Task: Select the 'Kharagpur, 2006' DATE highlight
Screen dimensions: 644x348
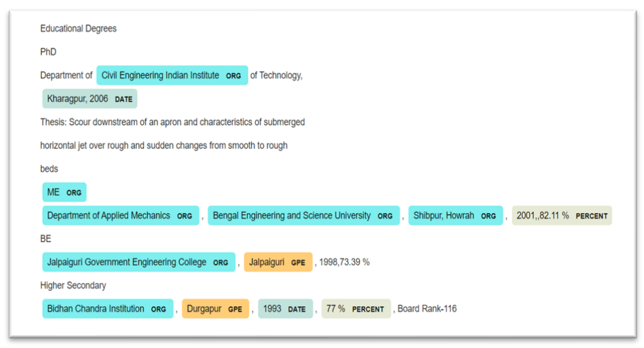Action: click(x=90, y=99)
